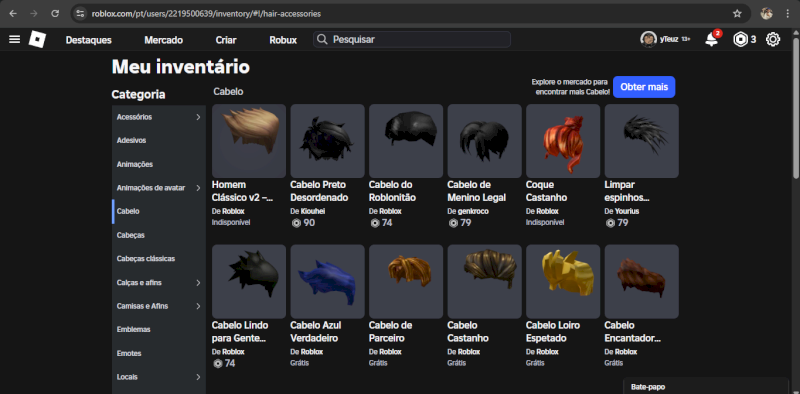Select the Cabeças clássicas category

[x=159, y=259]
